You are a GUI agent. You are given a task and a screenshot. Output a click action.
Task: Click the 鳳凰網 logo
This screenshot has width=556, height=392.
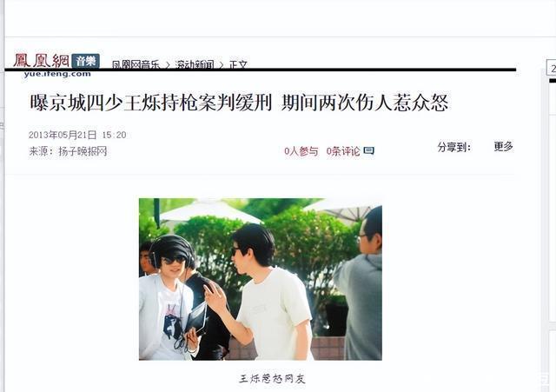coord(42,61)
